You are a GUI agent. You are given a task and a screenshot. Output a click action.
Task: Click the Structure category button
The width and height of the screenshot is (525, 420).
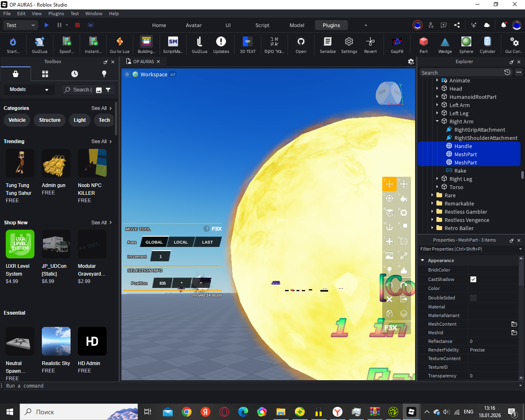[50, 120]
